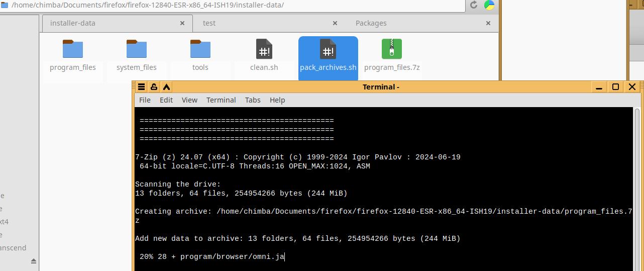Click the terminal shade (roll up) arrow icon
The image size is (644, 271).
(x=166, y=87)
